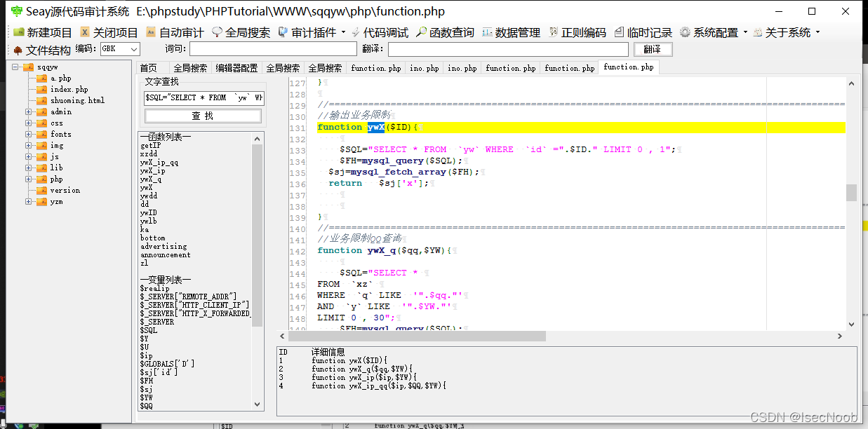Image resolution: width=868 pixels, height=429 pixels.
Task: Expand the img folder
Action: pyautogui.click(x=29, y=146)
